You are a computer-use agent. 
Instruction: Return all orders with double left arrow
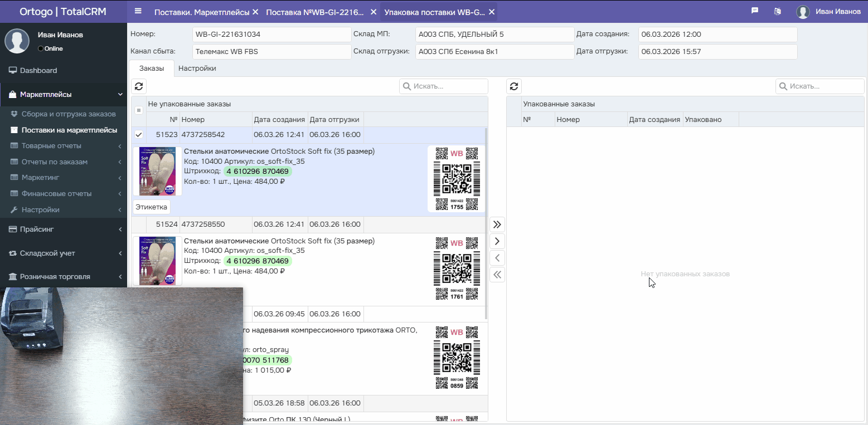tap(497, 275)
